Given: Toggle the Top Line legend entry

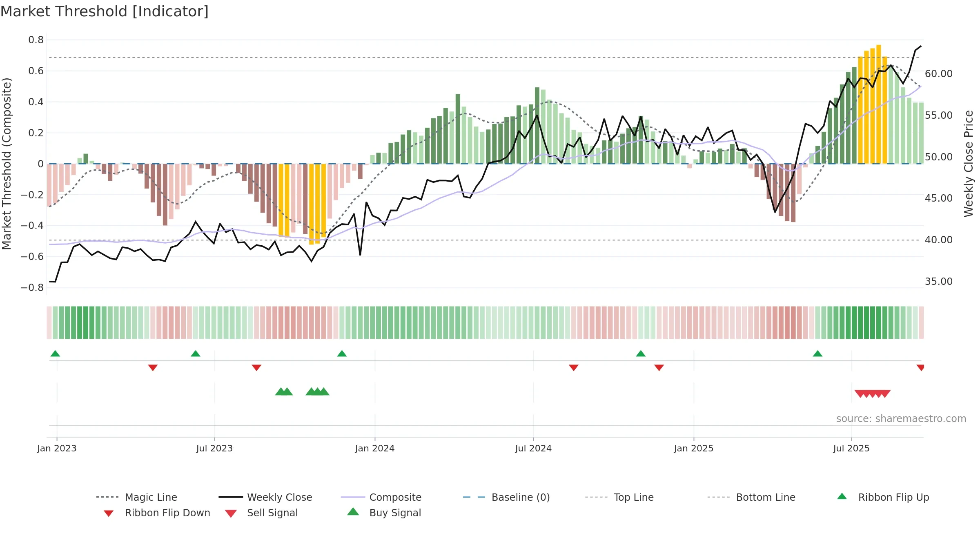Looking at the screenshot, I should 619,497.
